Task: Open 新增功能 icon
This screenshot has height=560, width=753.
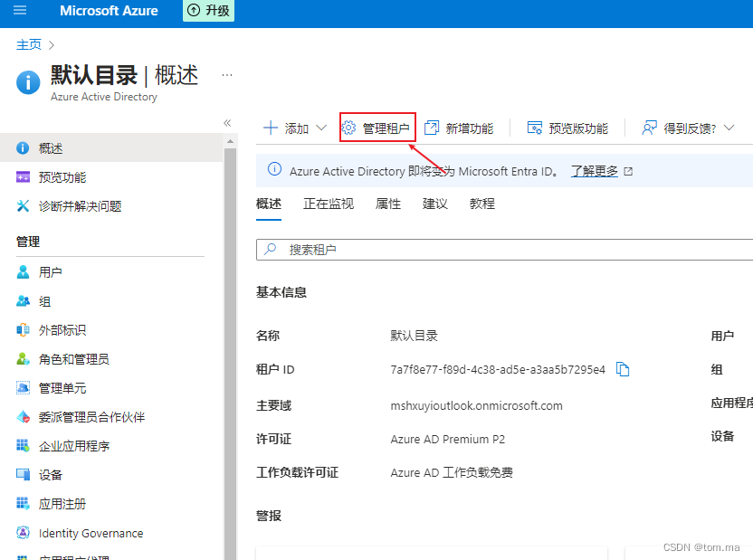Action: pos(431,128)
